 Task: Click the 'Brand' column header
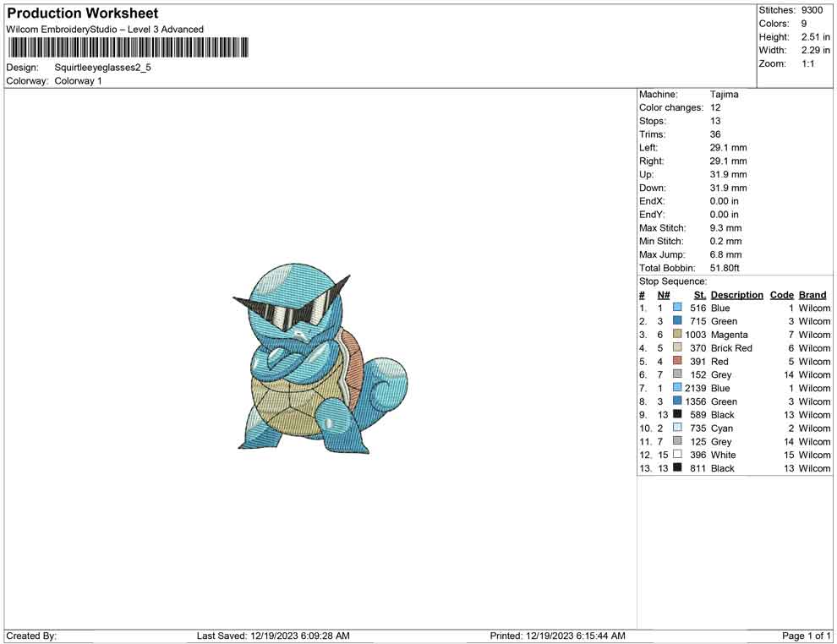tap(812, 295)
